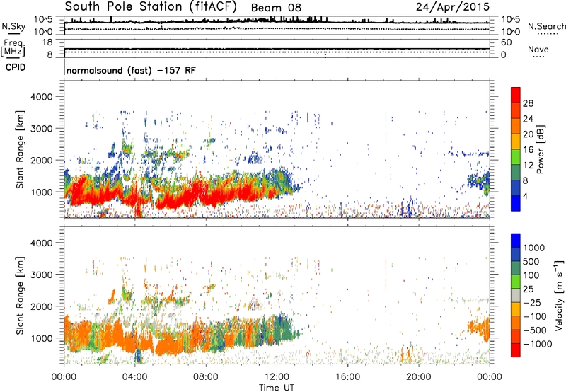Screen dimensions: 566x392
Task: Click the "Beam 08" label
Action: (276, 8)
